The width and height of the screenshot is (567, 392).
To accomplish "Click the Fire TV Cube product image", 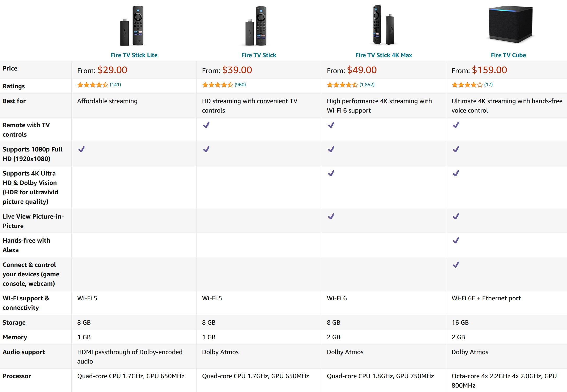I will 510,24.
